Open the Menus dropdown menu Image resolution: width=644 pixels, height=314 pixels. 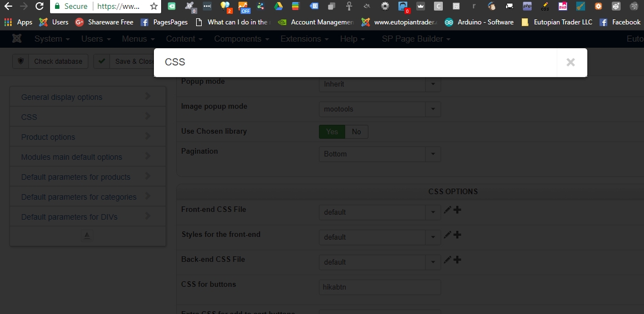coord(138,38)
